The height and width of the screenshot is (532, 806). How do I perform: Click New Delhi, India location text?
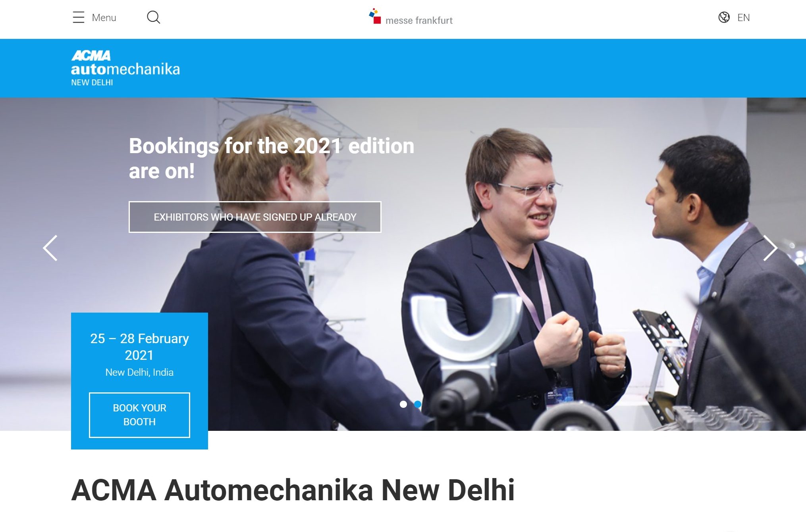pos(139,372)
